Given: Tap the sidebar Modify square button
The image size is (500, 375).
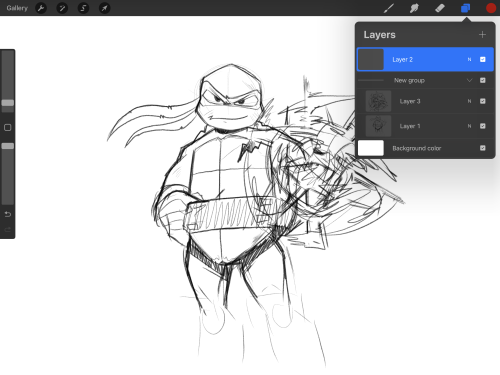Looking at the screenshot, I should 8,127.
